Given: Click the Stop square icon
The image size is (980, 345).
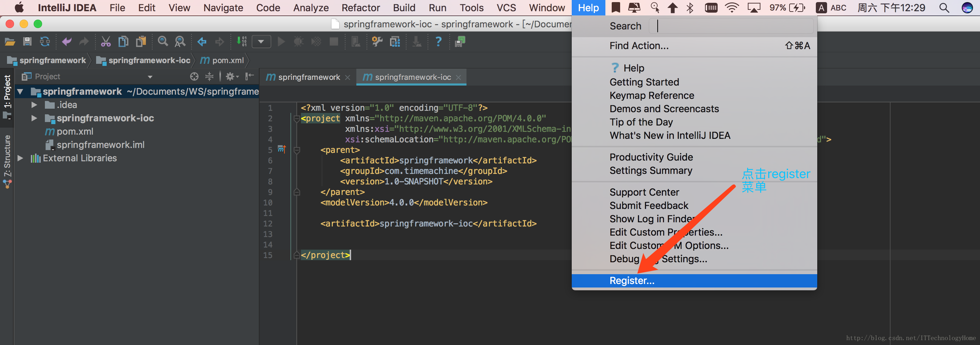Looking at the screenshot, I should coord(334,41).
